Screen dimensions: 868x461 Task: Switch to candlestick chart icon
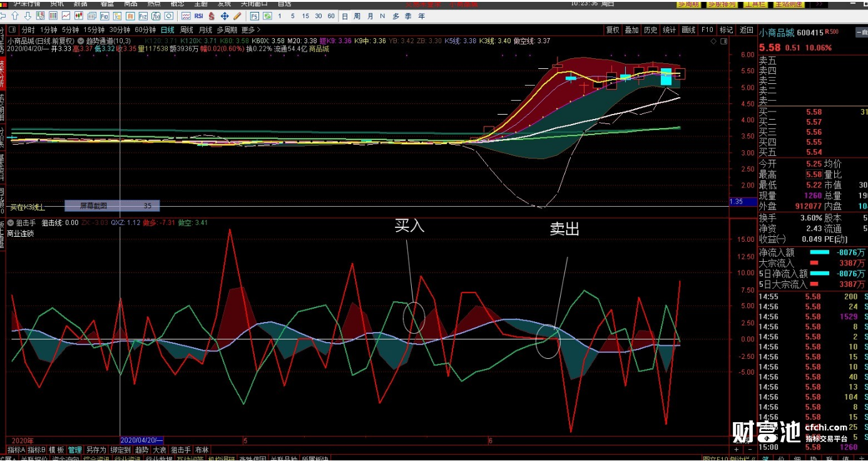(x=79, y=16)
